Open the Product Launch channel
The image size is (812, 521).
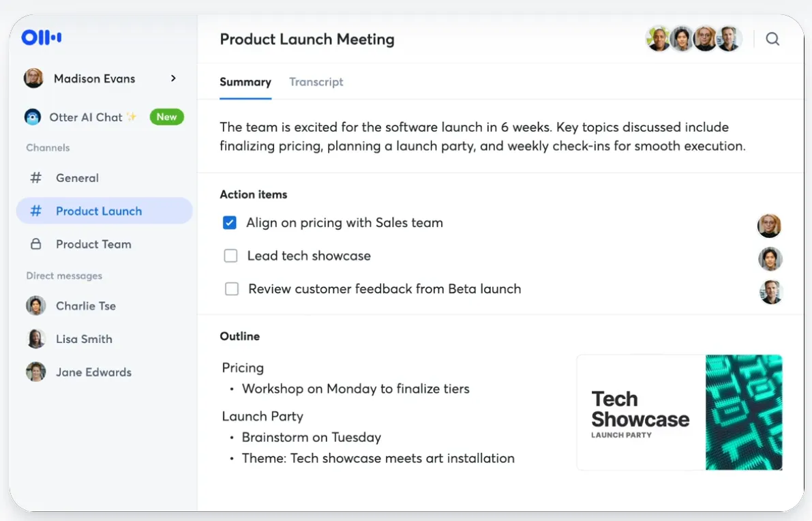[104, 211]
